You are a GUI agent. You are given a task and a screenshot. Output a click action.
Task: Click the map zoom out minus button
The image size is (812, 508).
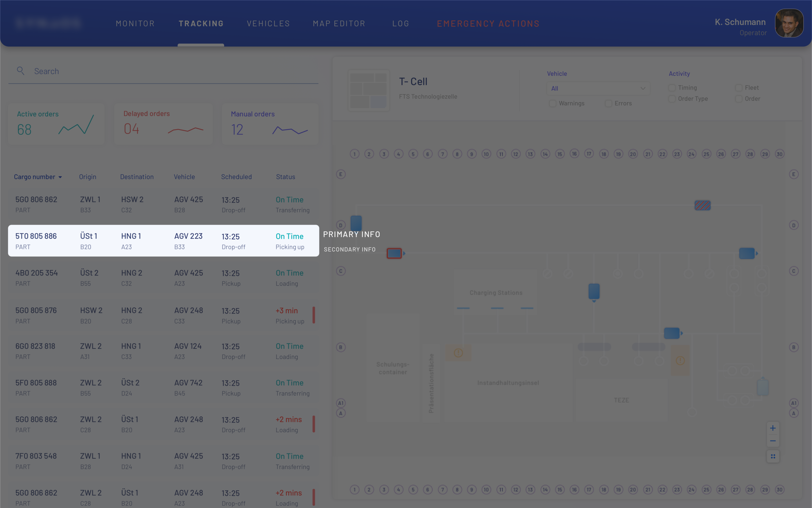click(773, 441)
